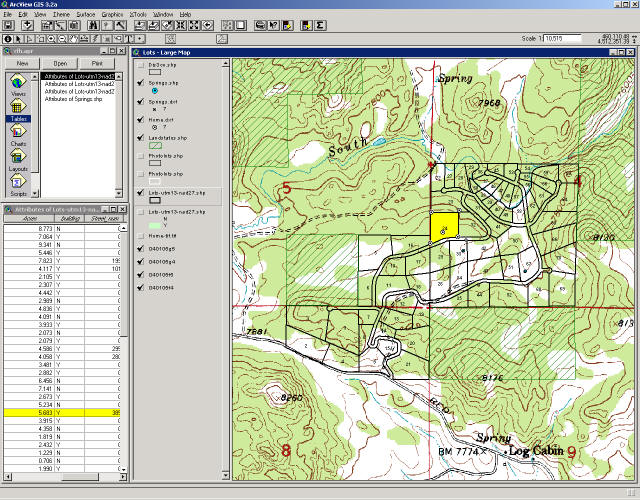Select the highlighted 5.683 acres table row

[62, 413]
